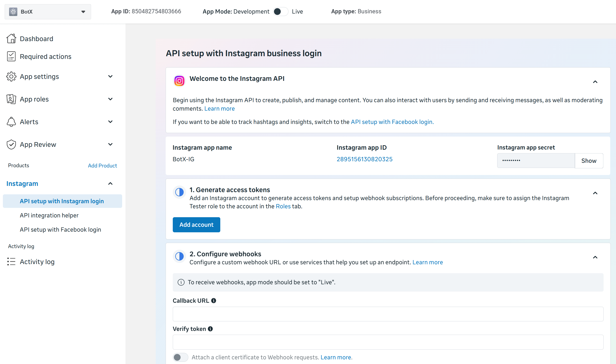Click the BotX app atom icon
Image resolution: width=616 pixels, height=364 pixels.
(x=13, y=12)
